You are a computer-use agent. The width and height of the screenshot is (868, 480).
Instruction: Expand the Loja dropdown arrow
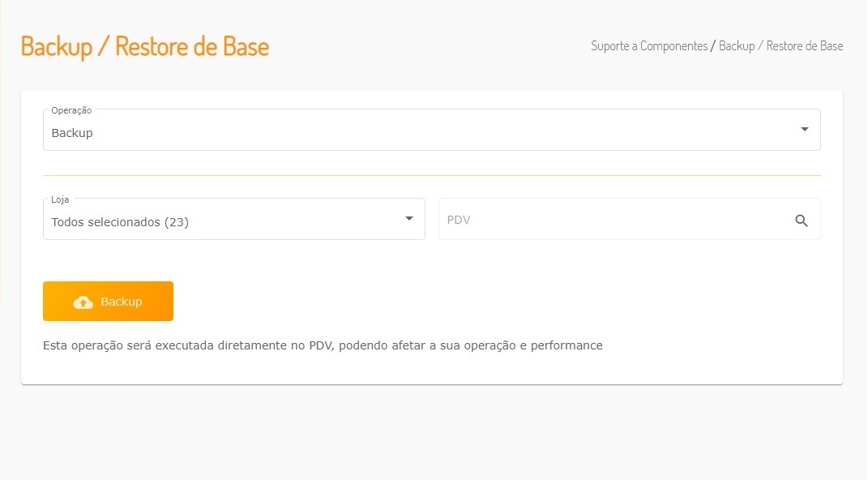409,219
